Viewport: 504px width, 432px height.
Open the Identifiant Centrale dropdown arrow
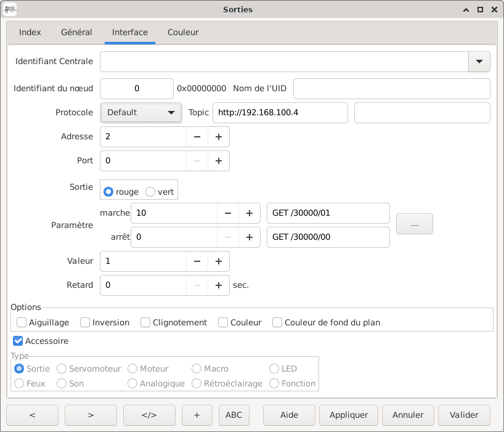click(x=479, y=62)
